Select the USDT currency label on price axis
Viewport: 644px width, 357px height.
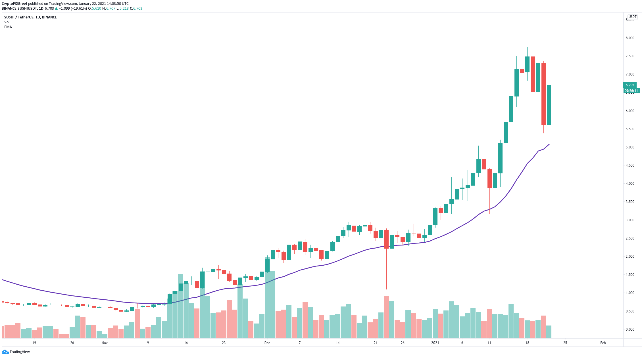pyautogui.click(x=632, y=17)
